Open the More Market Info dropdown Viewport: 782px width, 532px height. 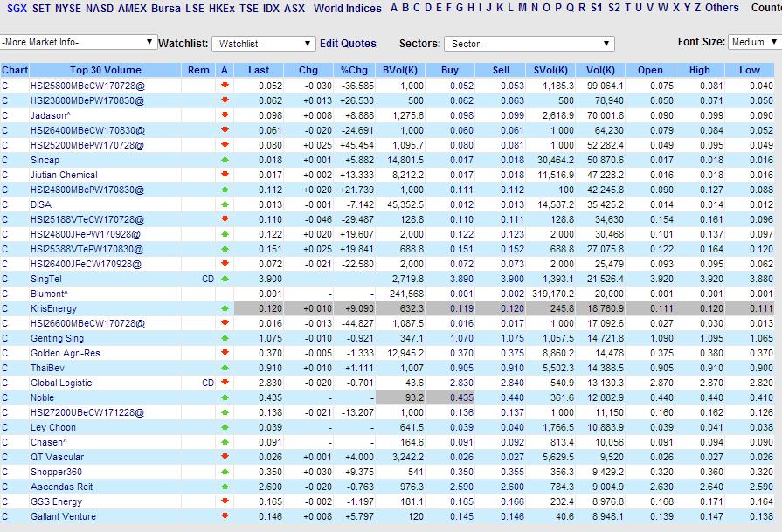(x=79, y=43)
